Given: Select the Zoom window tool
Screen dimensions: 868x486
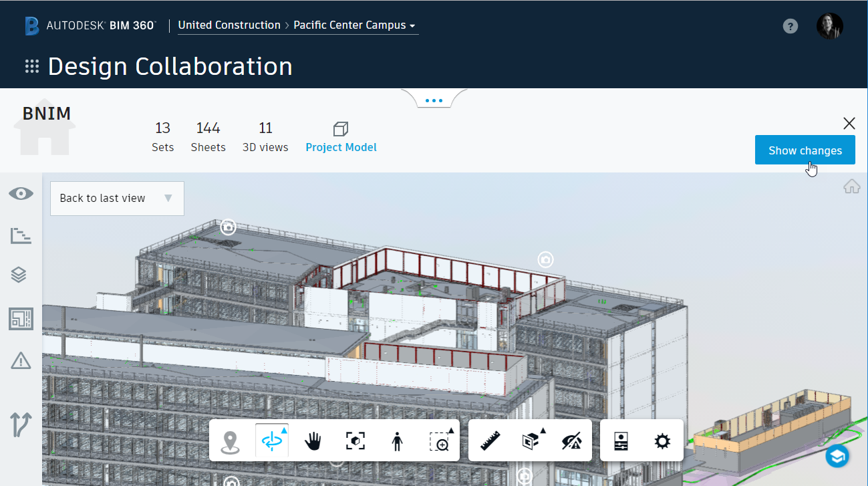Looking at the screenshot, I should [440, 441].
